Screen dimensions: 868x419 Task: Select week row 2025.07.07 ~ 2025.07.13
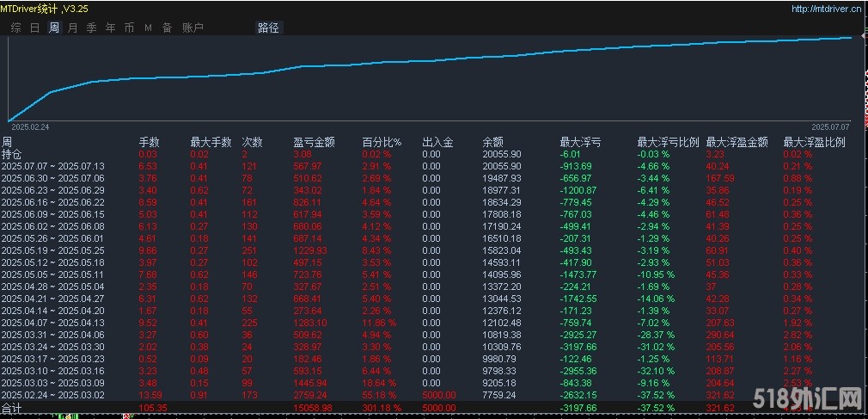point(434,166)
